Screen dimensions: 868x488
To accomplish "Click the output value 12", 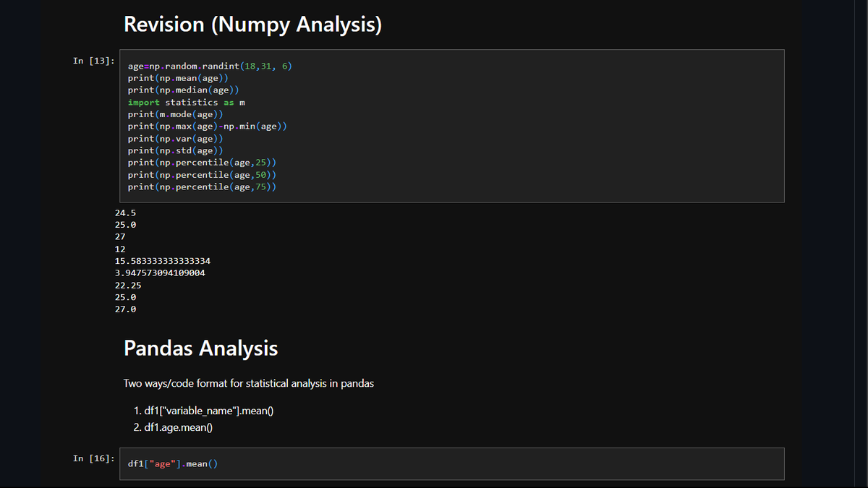I will coord(120,249).
